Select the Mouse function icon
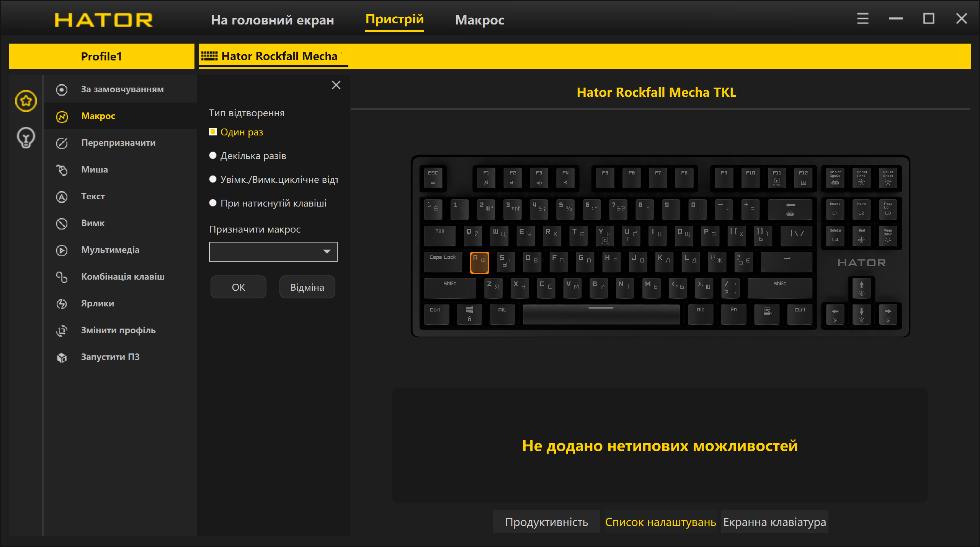The image size is (980, 547). coord(62,170)
